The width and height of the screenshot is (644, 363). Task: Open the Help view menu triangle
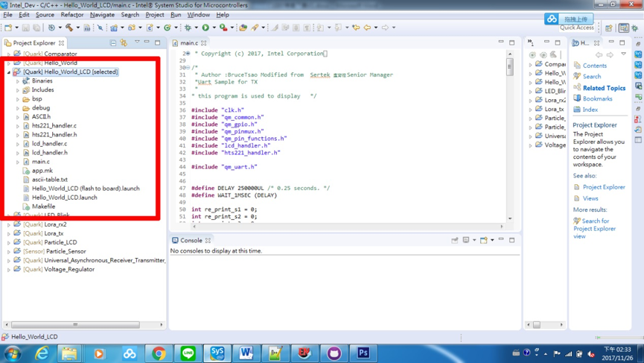tap(623, 54)
